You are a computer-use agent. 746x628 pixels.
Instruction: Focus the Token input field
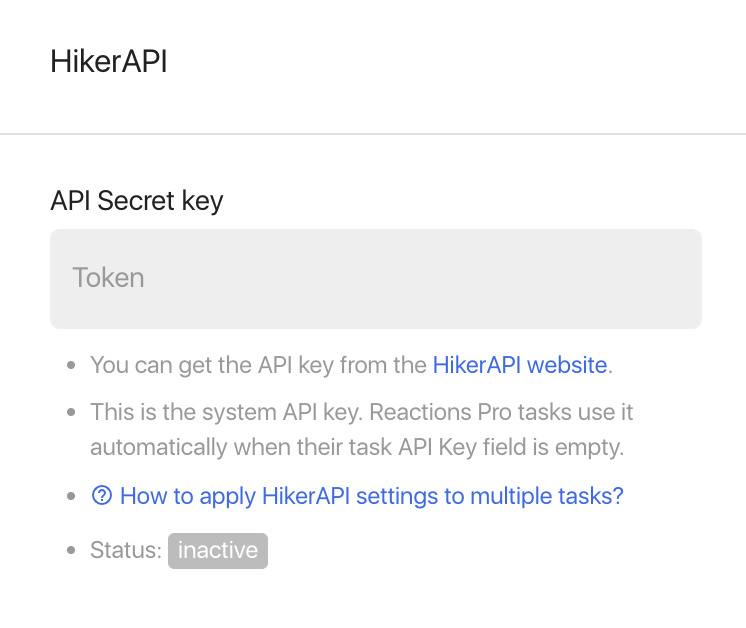coord(376,279)
